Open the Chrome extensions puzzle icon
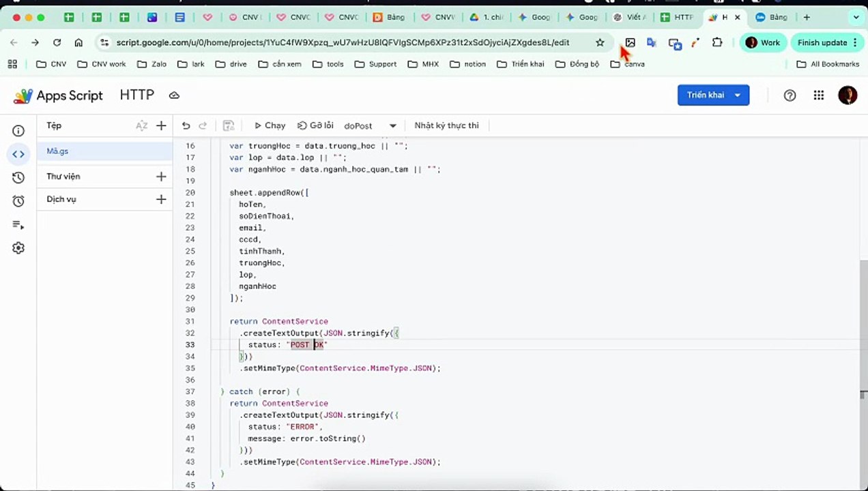868x491 pixels. click(717, 42)
